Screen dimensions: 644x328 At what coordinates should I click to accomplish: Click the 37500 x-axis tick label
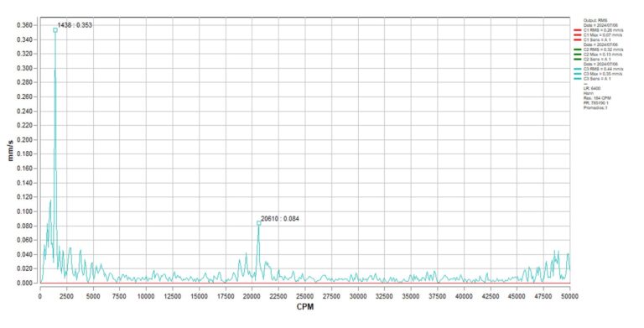pos(438,296)
